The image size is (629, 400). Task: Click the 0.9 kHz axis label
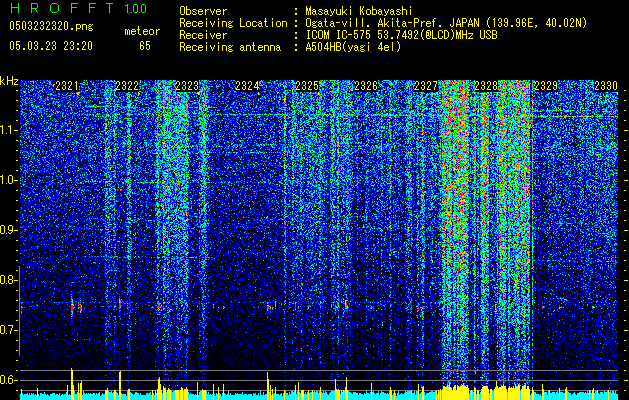(x=9, y=230)
